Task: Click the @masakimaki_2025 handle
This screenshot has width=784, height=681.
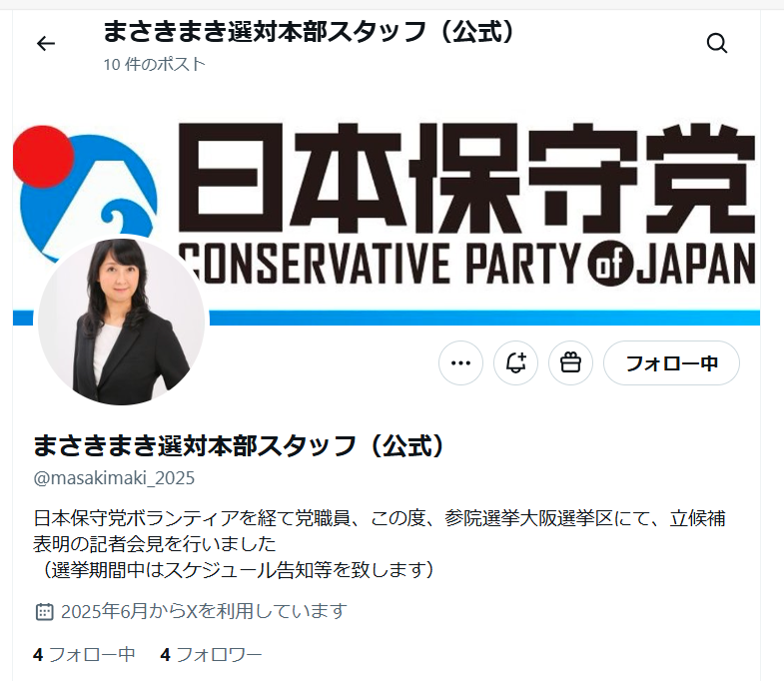Action: 114,478
